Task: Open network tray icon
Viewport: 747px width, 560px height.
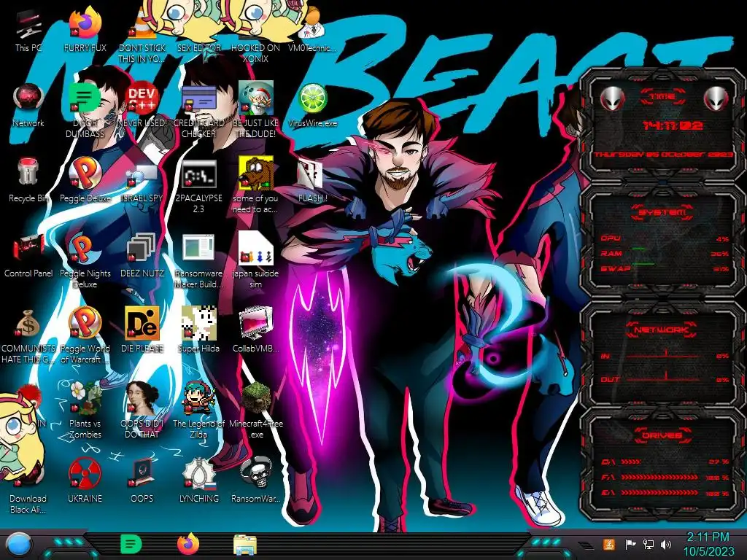Action: pos(648,544)
